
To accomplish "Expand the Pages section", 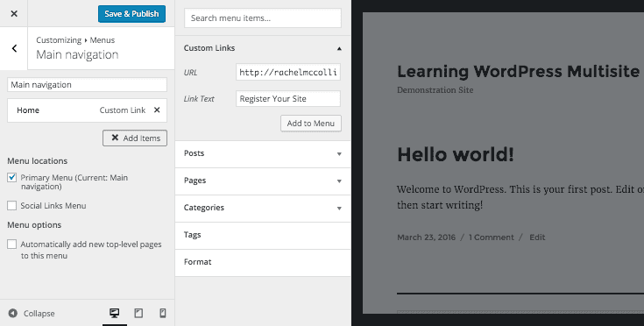I will [x=263, y=181].
